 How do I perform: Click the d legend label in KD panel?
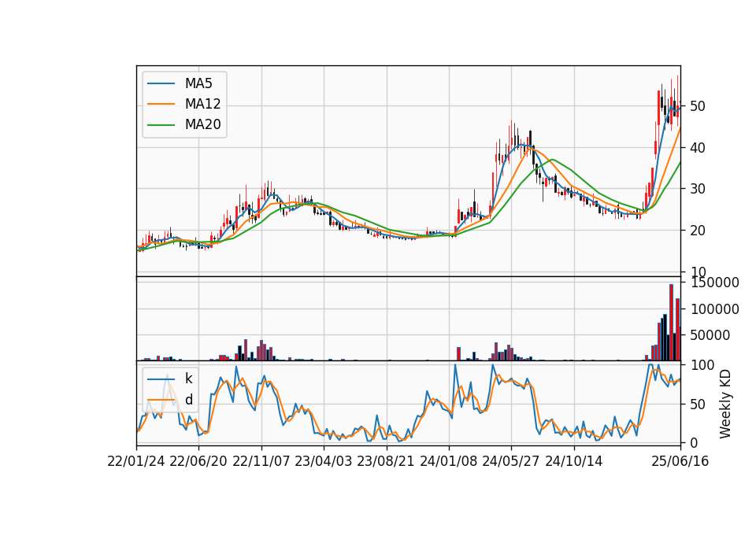tap(188, 400)
